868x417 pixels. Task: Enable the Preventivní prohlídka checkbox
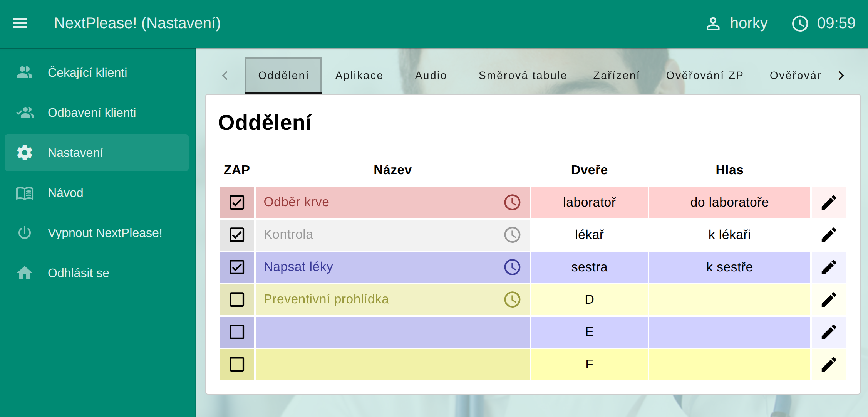click(237, 299)
